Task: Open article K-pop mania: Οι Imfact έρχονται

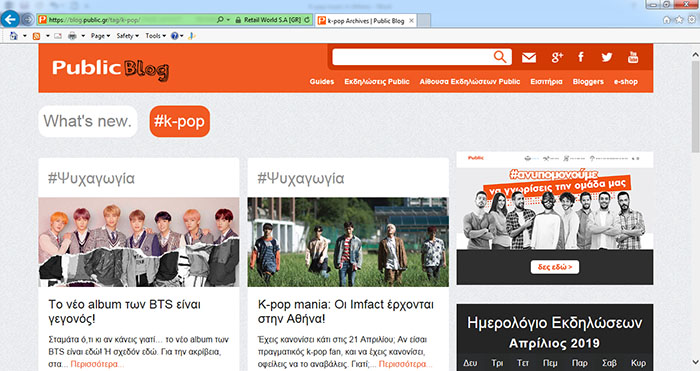Action: [x=346, y=311]
